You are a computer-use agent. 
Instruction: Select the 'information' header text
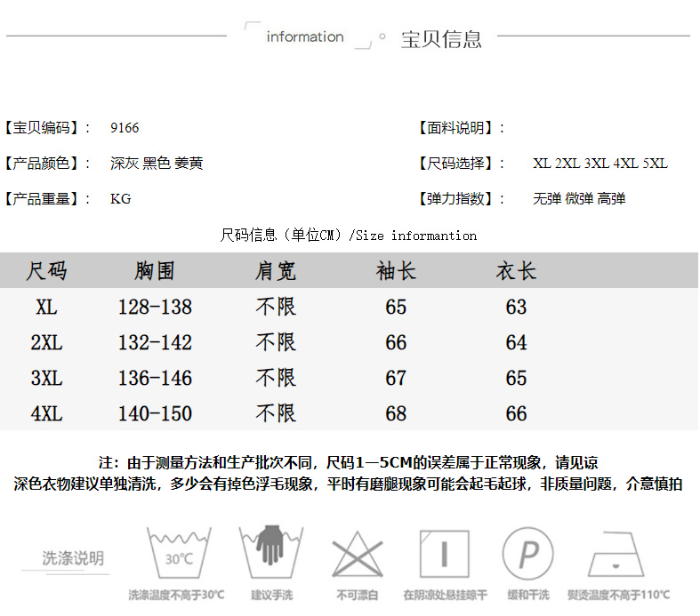[305, 36]
